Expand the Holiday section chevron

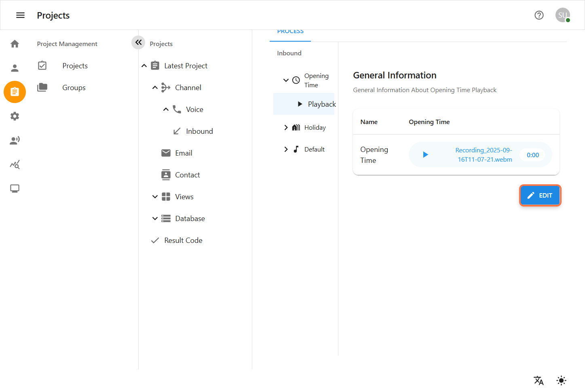[x=286, y=128]
